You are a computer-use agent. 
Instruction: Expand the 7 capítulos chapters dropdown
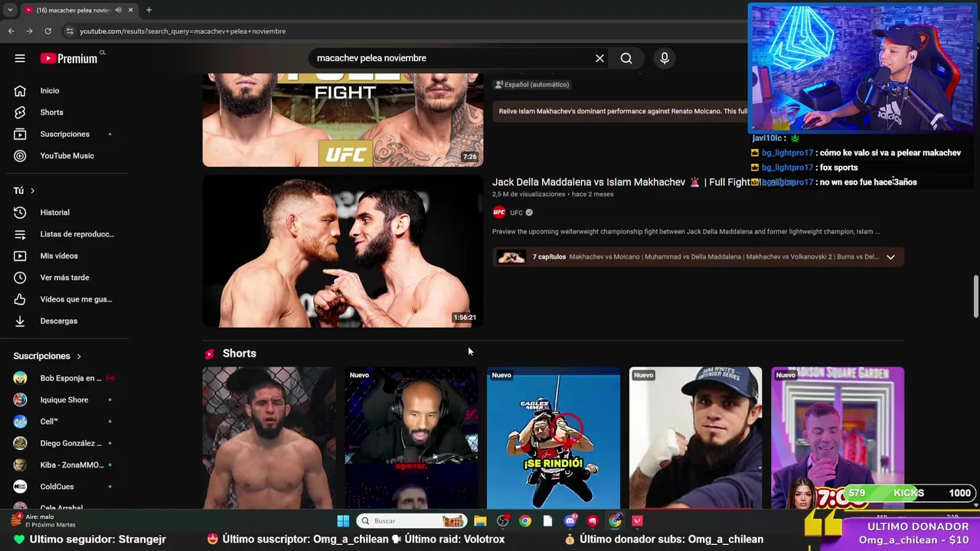click(x=890, y=257)
